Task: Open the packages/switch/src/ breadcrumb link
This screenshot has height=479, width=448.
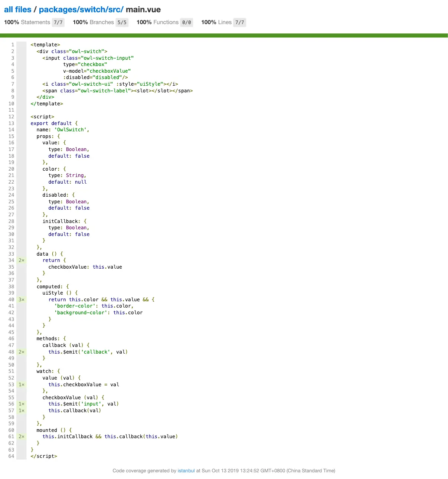Action: pos(81,10)
